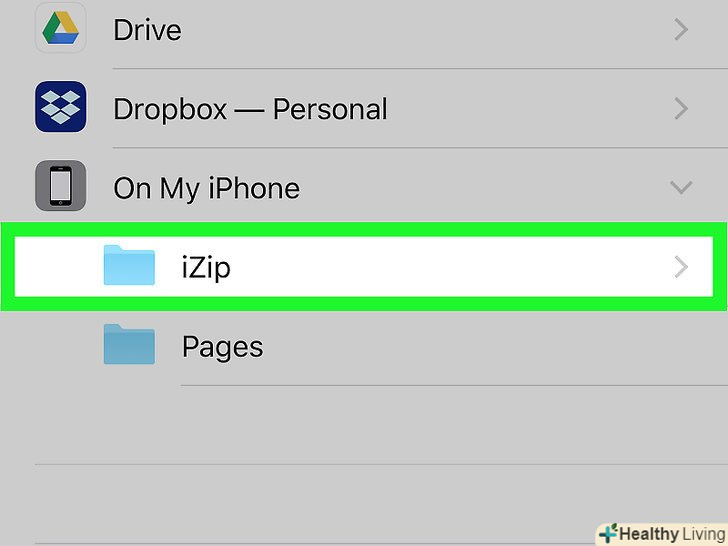
Task: Open Dropbox using its right chevron
Action: tap(681, 108)
